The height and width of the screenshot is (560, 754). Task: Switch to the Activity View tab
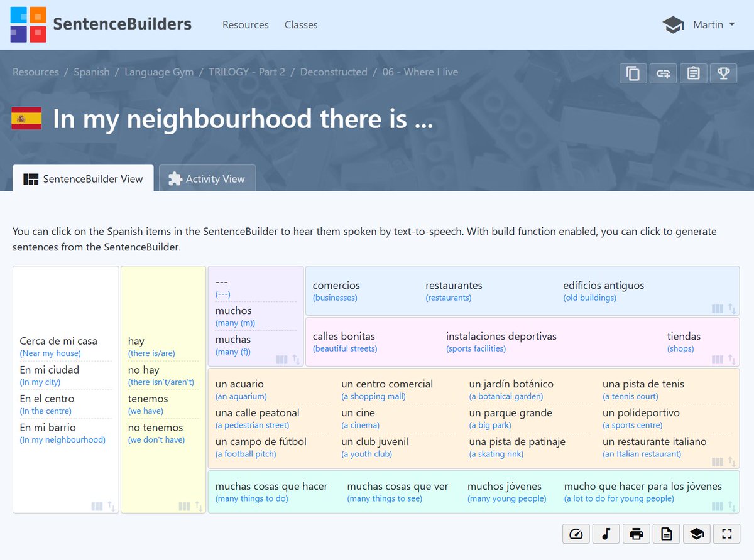coord(207,179)
